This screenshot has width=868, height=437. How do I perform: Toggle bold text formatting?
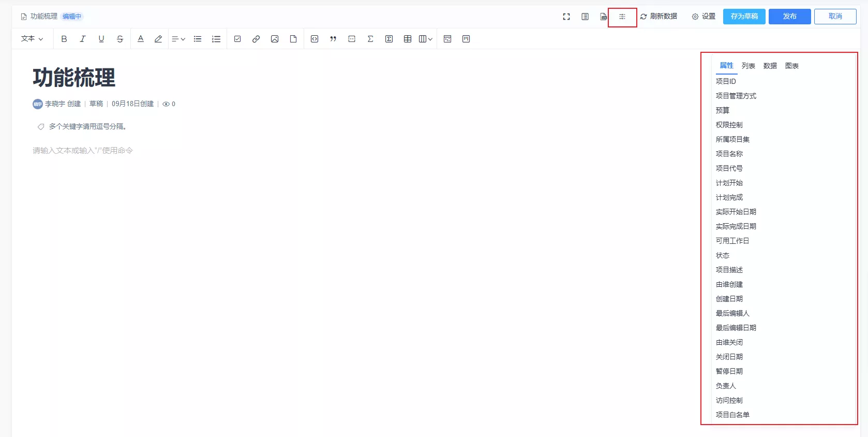(64, 39)
